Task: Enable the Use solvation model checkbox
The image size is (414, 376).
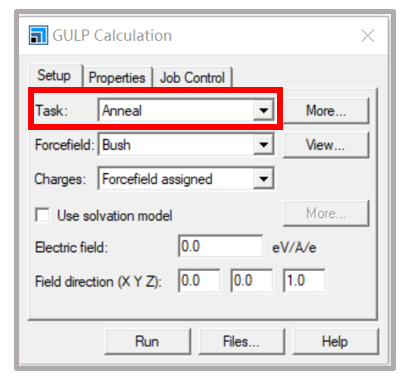Action: coord(43,215)
